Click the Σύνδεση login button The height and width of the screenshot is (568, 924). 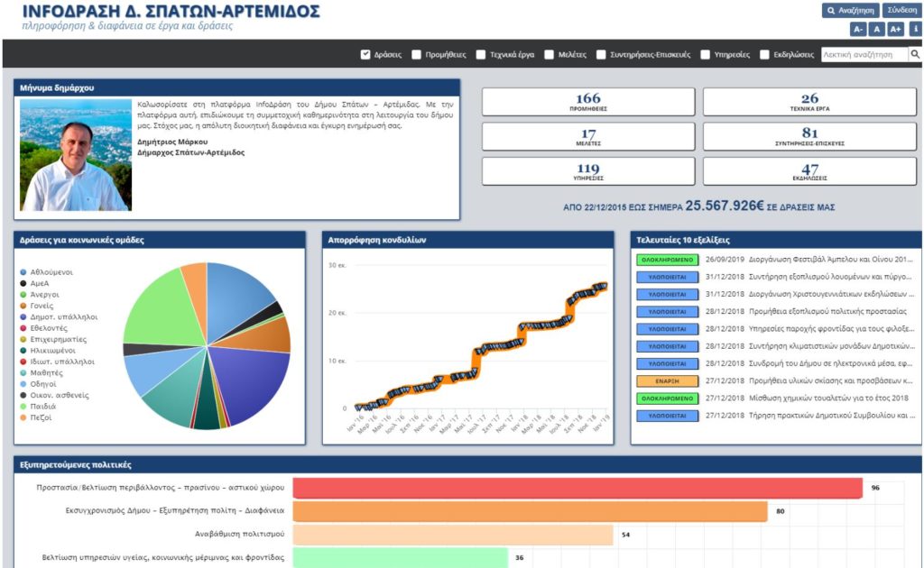[x=902, y=10]
